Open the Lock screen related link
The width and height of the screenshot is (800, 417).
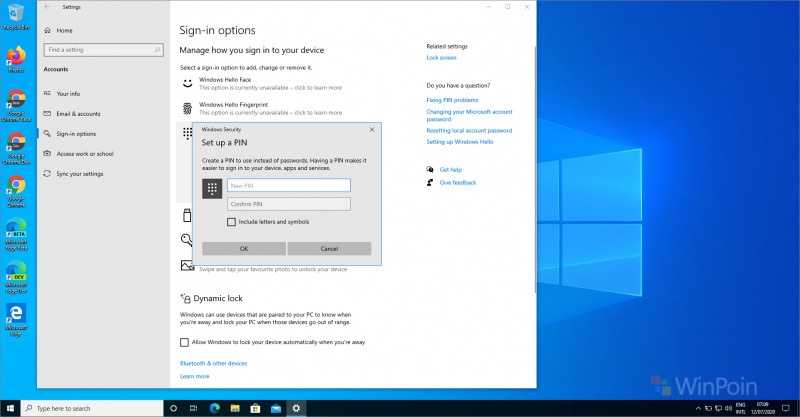441,58
